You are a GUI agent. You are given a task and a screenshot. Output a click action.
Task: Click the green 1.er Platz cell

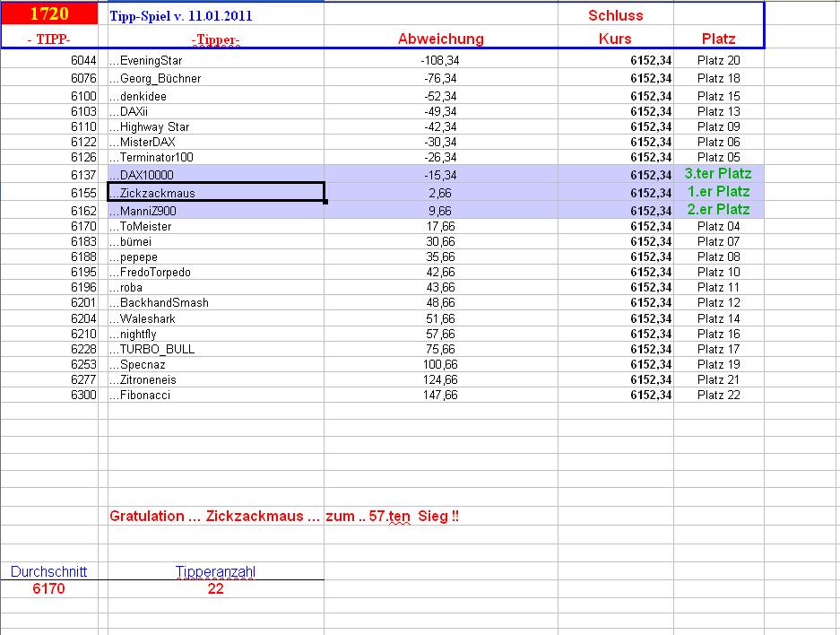718,192
